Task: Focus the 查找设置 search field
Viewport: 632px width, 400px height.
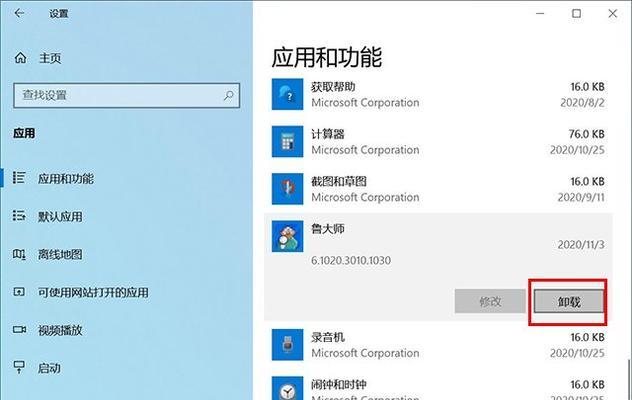Action: point(127,96)
